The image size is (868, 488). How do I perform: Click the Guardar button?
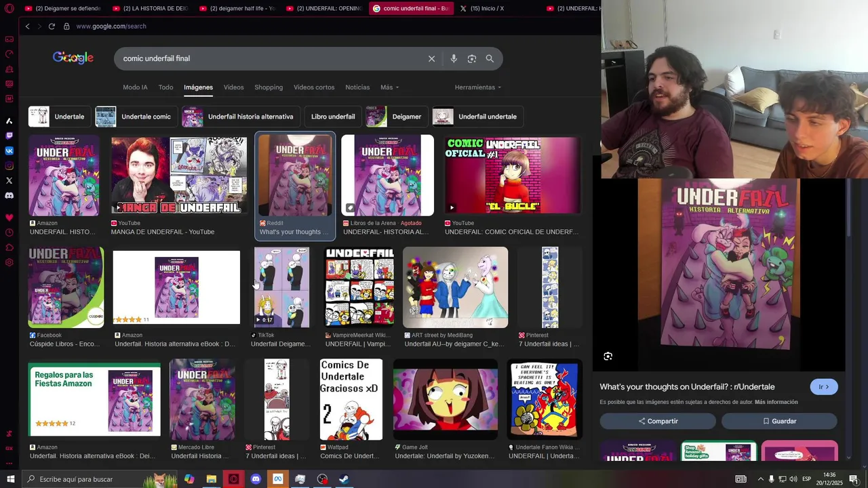coord(779,421)
